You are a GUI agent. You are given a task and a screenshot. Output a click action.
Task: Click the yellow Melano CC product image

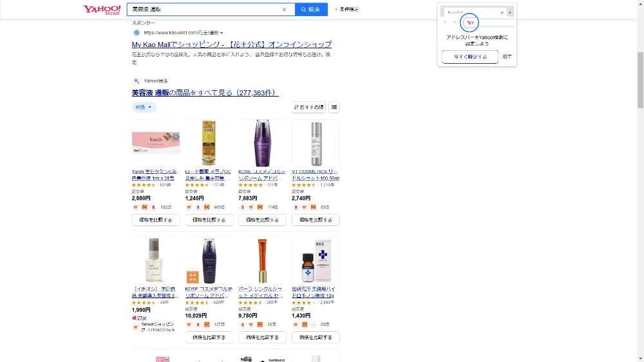point(209,142)
